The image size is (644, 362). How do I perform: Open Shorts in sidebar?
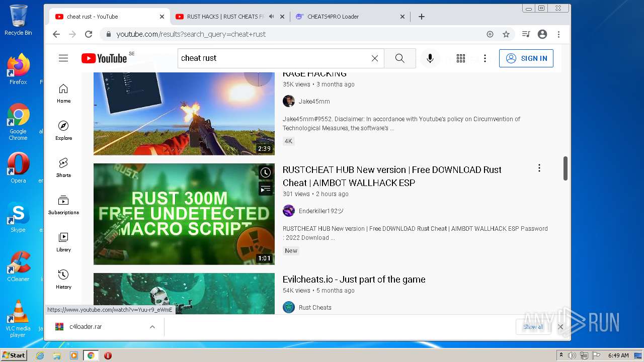63,168
